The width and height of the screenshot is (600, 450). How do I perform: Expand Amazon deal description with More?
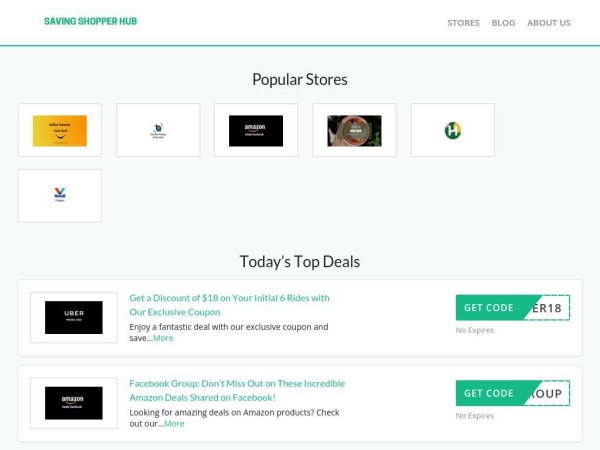coord(174,423)
